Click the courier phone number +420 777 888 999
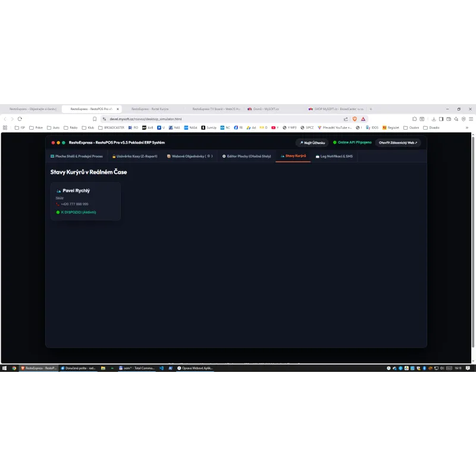Viewport: 476px width, 476px height. (x=74, y=204)
